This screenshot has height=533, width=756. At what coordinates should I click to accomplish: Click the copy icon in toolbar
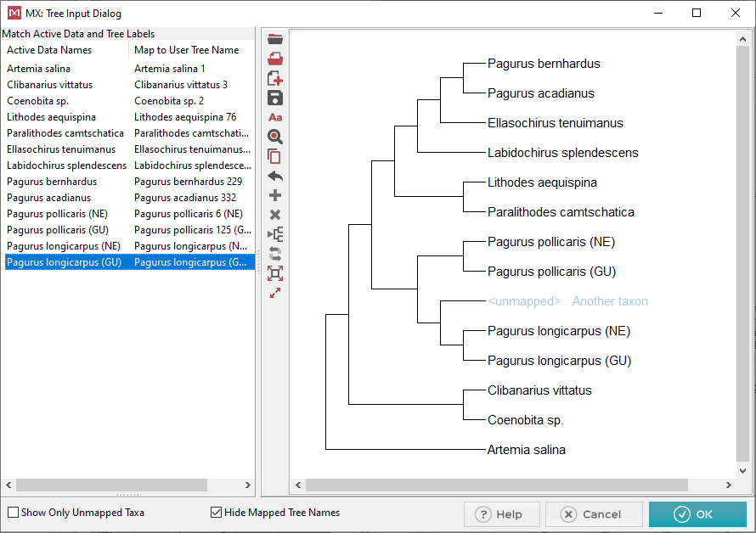tap(274, 156)
